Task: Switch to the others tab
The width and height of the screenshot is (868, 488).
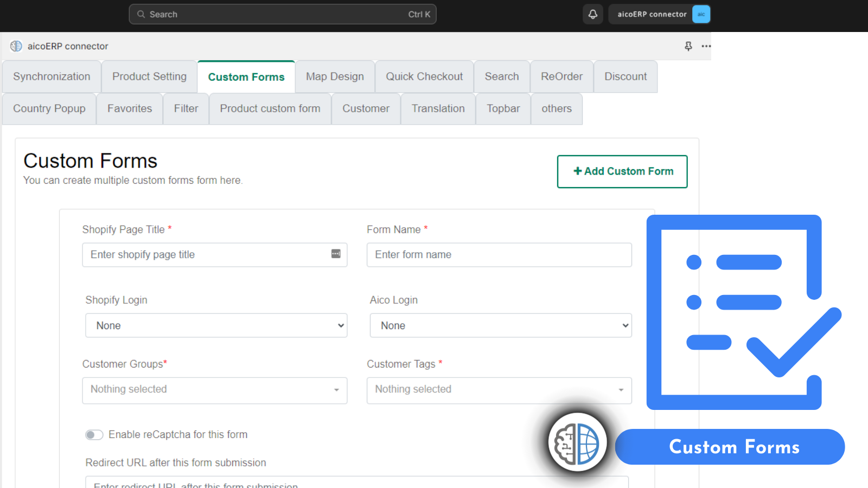Action: [x=557, y=108]
